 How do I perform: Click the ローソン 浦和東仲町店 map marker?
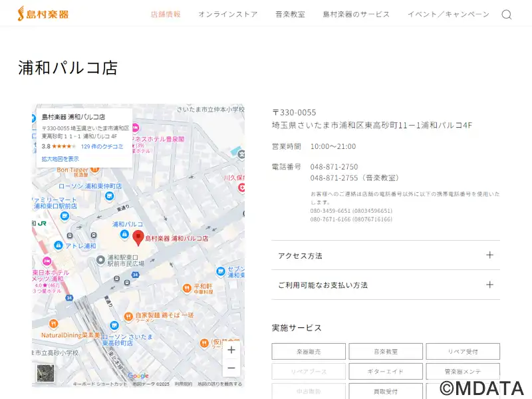(109, 196)
